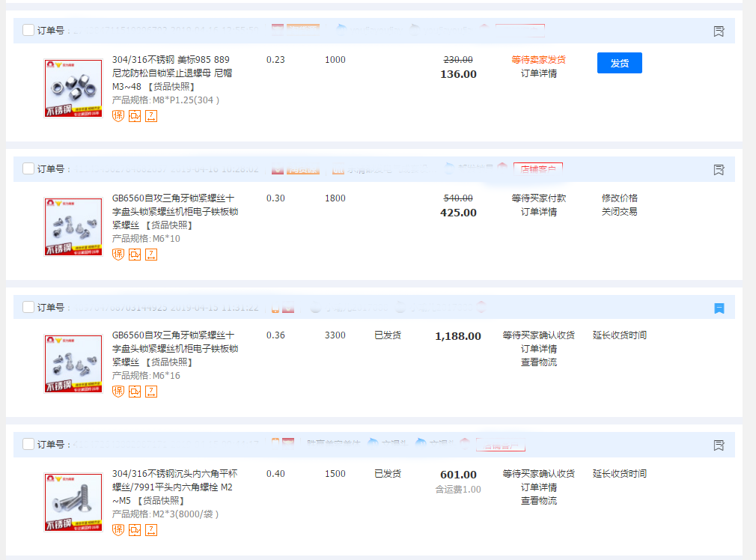Image resolution: width=756 pixels, height=560 pixels.
Task: Click 修改价格 to modify the order price
Action: (619, 198)
